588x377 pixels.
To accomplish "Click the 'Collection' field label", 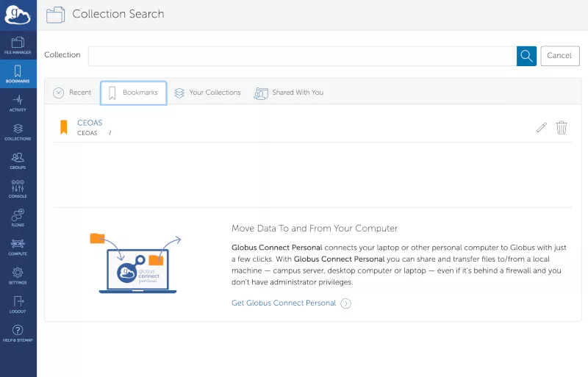I will 62,55.
